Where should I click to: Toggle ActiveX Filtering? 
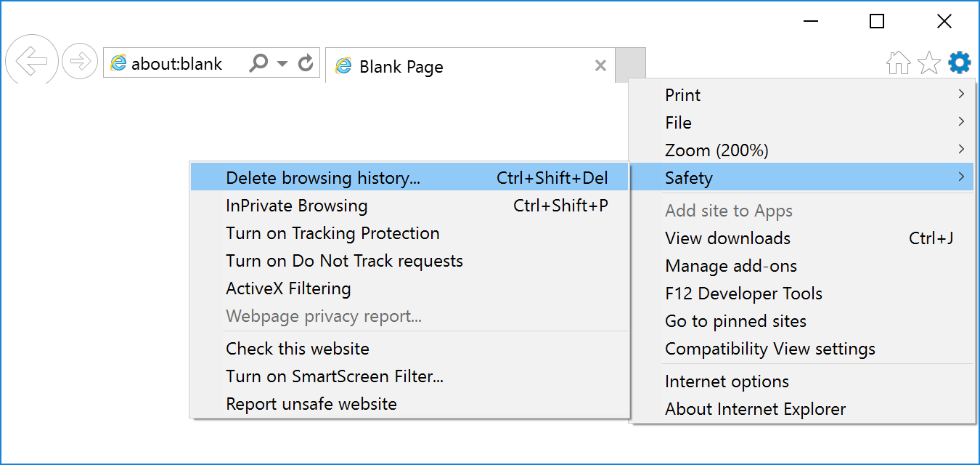(x=409, y=288)
